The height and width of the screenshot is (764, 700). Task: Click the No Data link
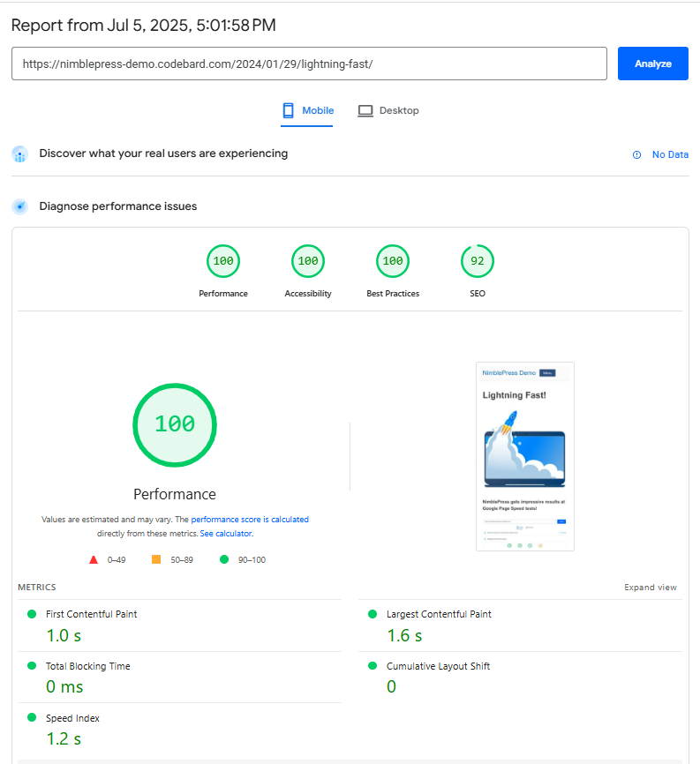(670, 154)
